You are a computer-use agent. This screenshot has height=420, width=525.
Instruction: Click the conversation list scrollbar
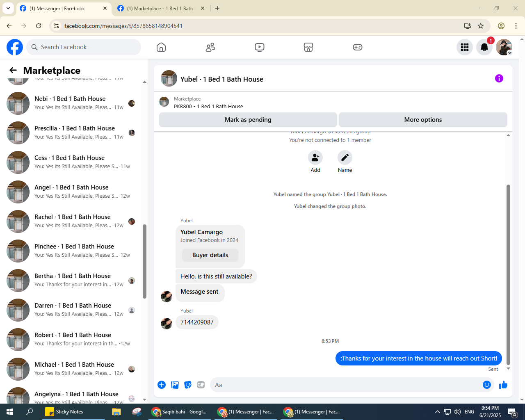point(144,262)
